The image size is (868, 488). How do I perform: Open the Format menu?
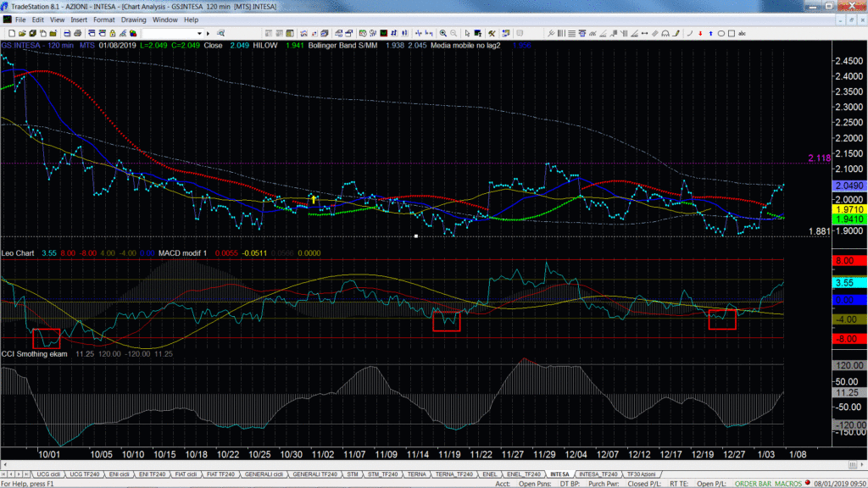[x=104, y=20]
